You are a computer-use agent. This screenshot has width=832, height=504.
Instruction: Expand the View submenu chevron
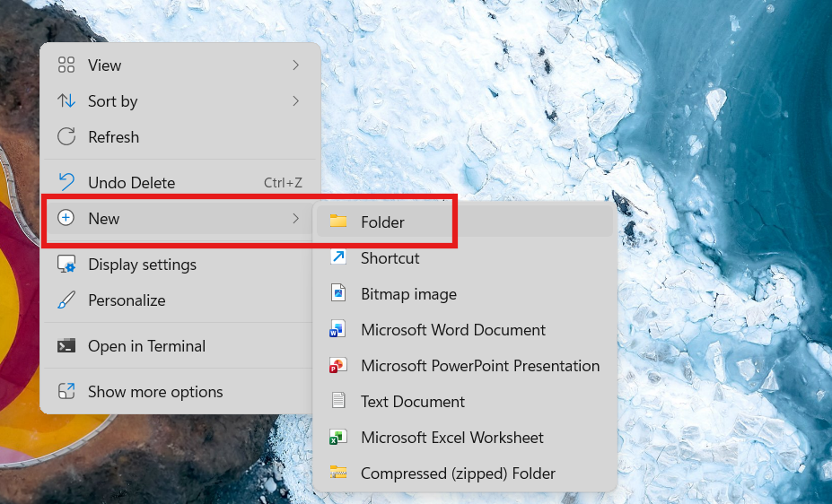point(295,65)
